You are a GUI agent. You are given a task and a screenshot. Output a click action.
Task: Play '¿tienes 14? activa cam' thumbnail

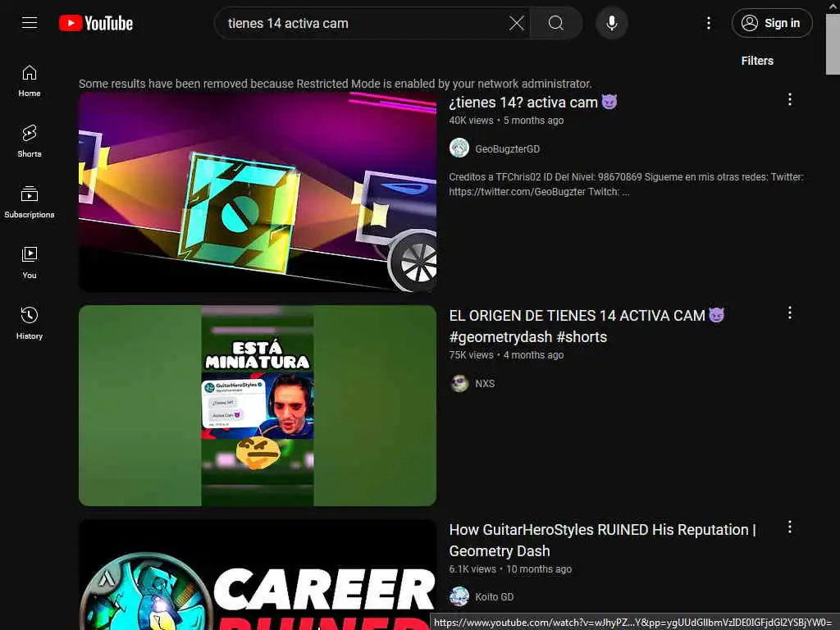(258, 192)
